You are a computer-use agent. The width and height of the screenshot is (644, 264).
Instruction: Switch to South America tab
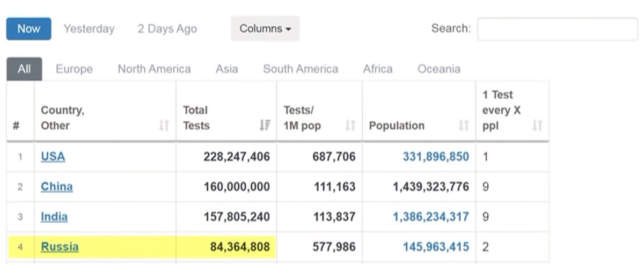pyautogui.click(x=301, y=69)
